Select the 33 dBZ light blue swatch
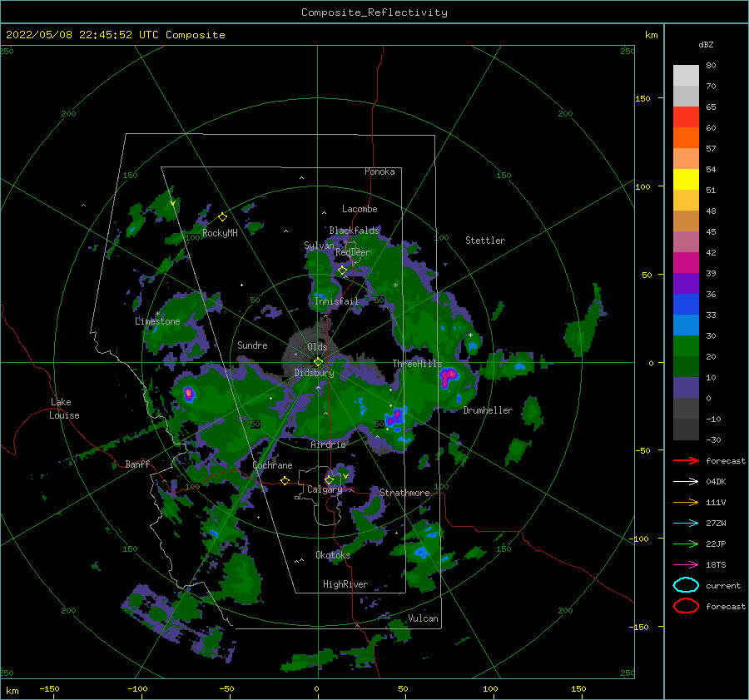 (686, 325)
